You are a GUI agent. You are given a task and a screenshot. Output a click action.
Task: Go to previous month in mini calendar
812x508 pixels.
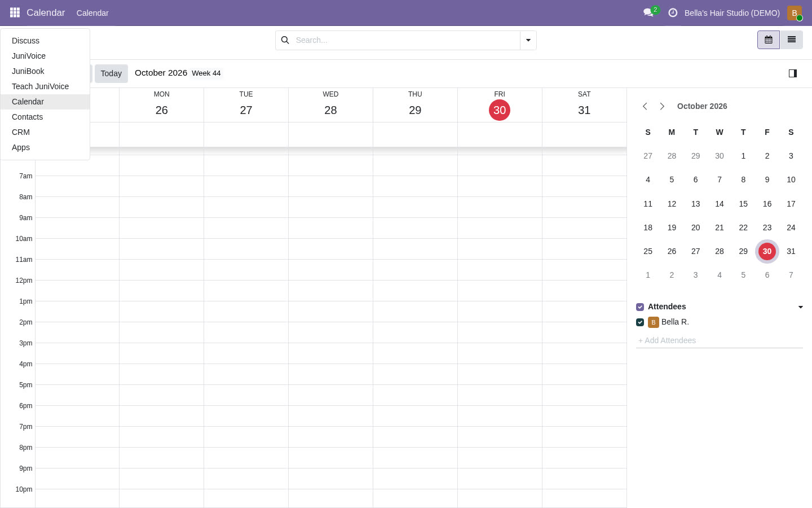645,106
